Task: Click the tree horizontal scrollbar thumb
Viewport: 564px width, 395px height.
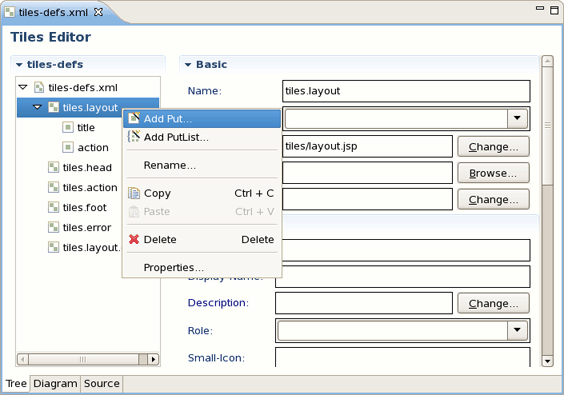Action: click(83, 359)
